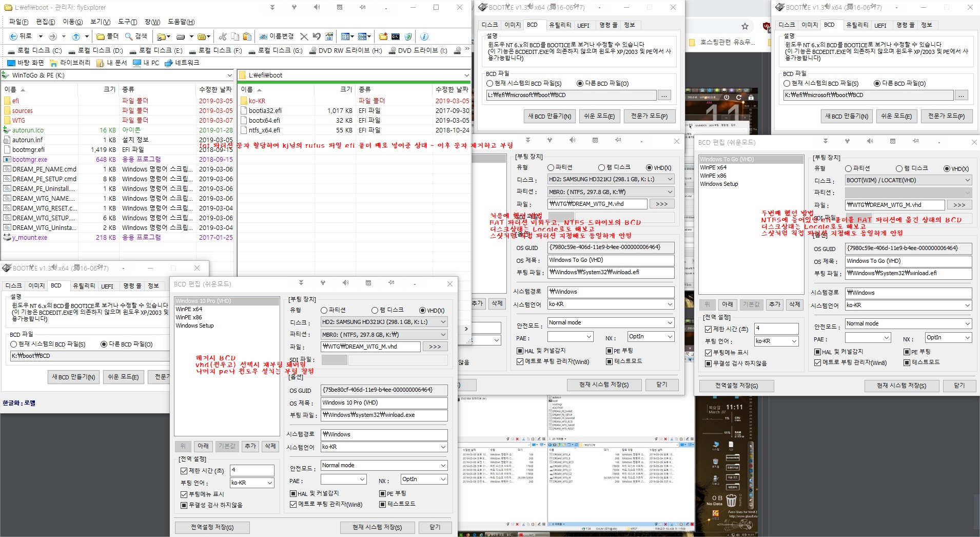Expand the WinToGo & PE (K:) path dropdown
980x537 pixels.
tap(229, 75)
